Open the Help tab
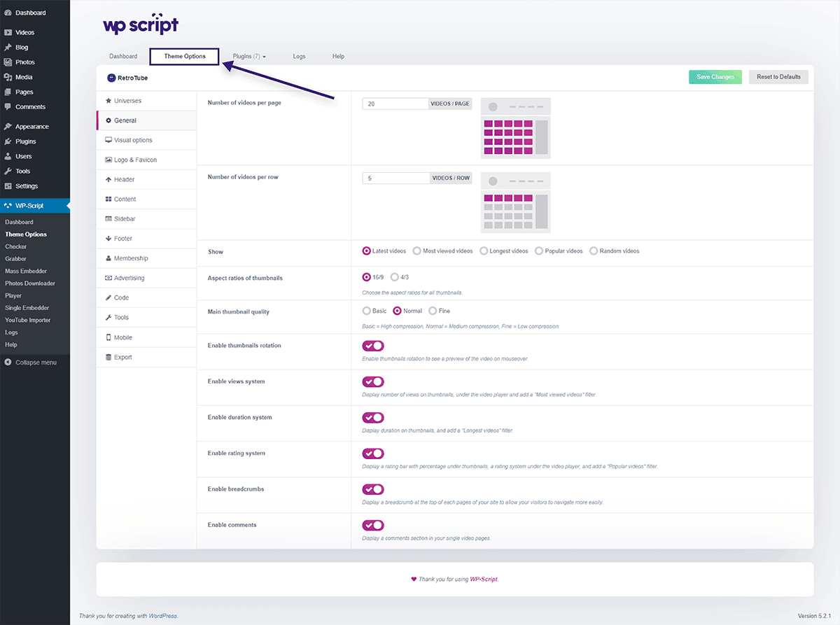The height and width of the screenshot is (625, 840). click(x=338, y=56)
